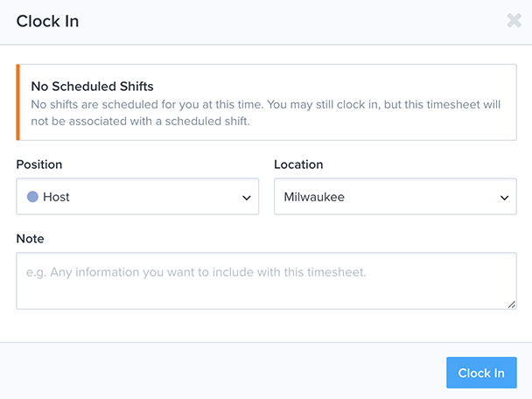
Task: Click the selected Host position text
Action: (x=56, y=197)
